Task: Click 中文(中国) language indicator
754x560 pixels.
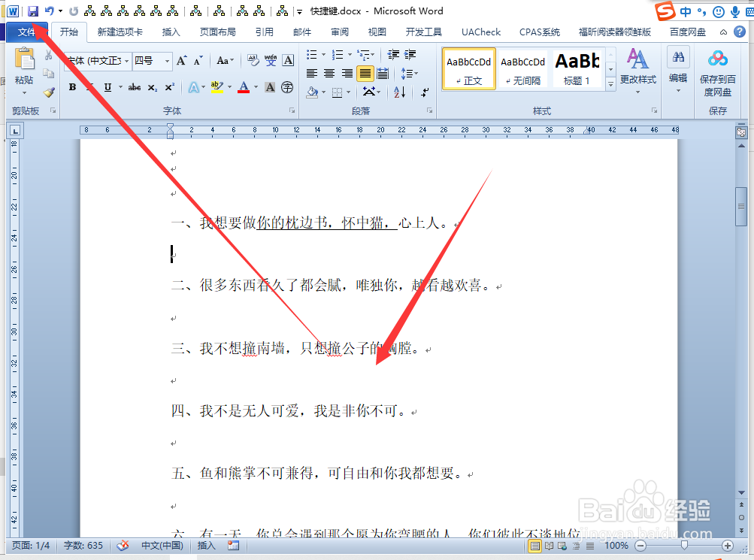Action: coord(162,546)
